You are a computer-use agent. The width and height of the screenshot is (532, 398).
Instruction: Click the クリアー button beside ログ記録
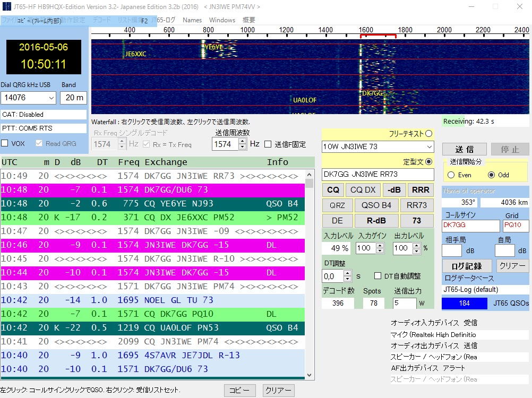click(512, 266)
